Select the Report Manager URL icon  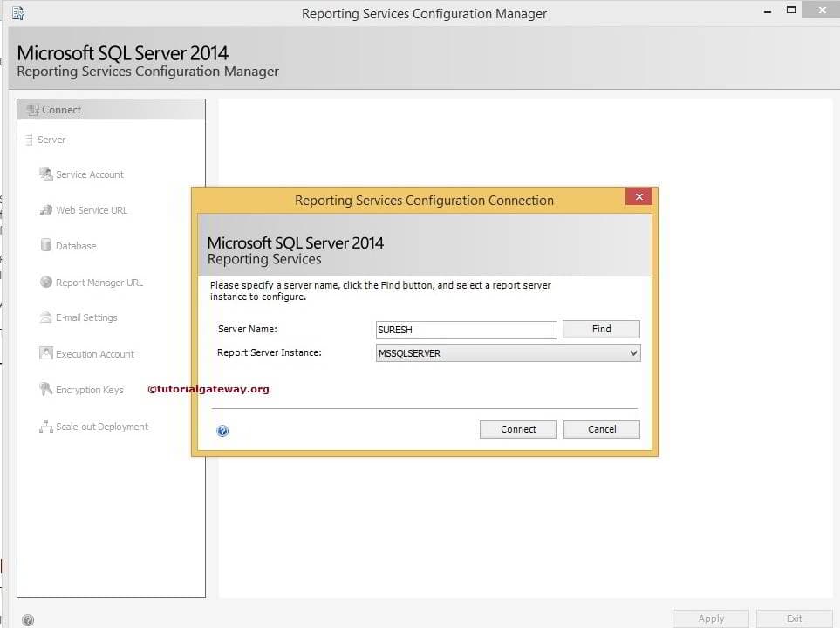(x=45, y=282)
